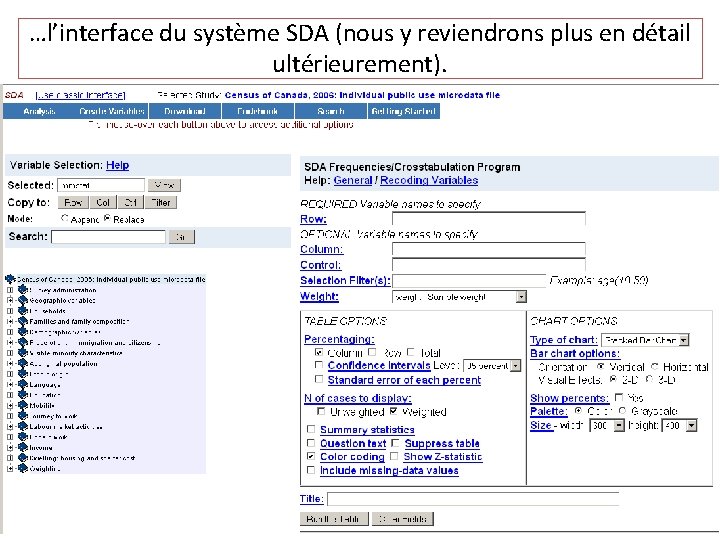Open the Analysis menu

tap(39, 111)
